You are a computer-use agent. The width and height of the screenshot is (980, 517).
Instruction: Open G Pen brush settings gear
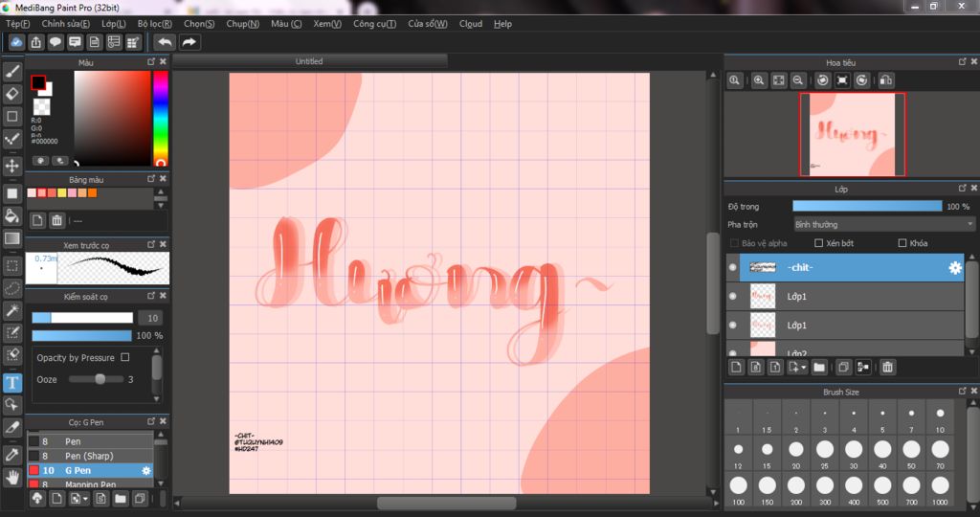[x=146, y=470]
